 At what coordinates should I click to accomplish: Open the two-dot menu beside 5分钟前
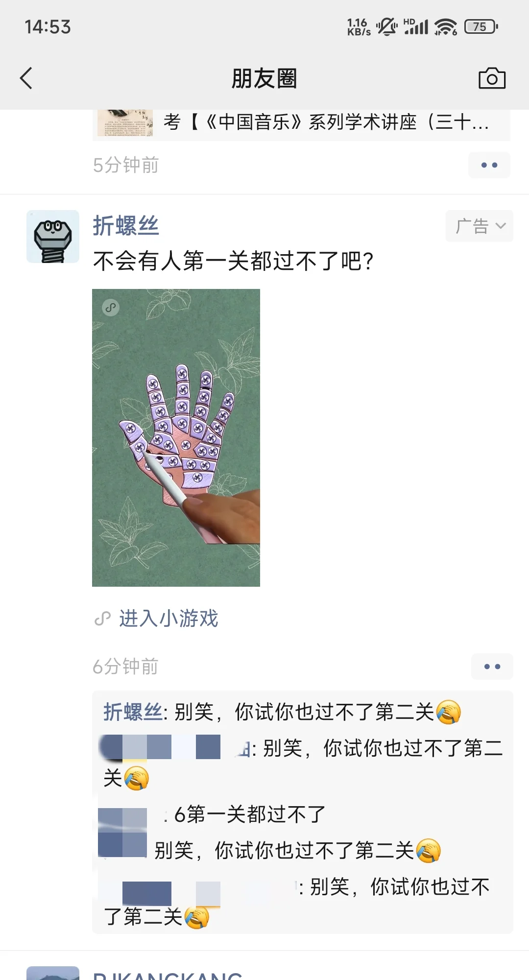tap(489, 165)
